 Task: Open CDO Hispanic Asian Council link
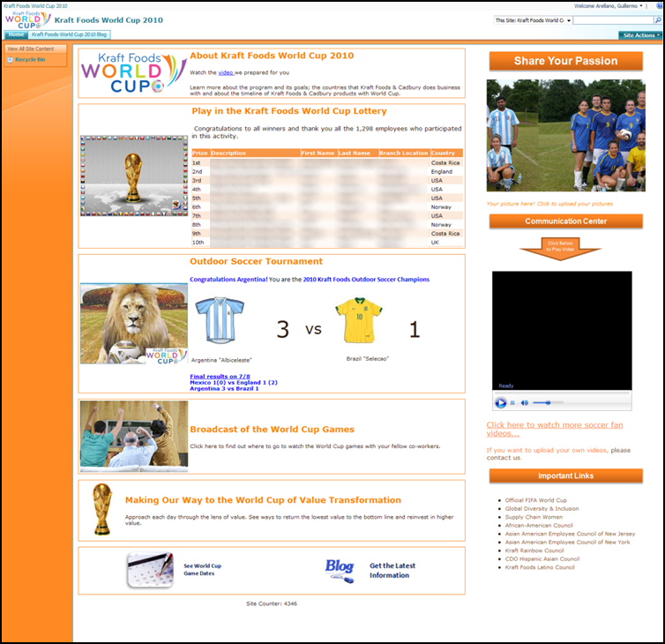click(542, 558)
